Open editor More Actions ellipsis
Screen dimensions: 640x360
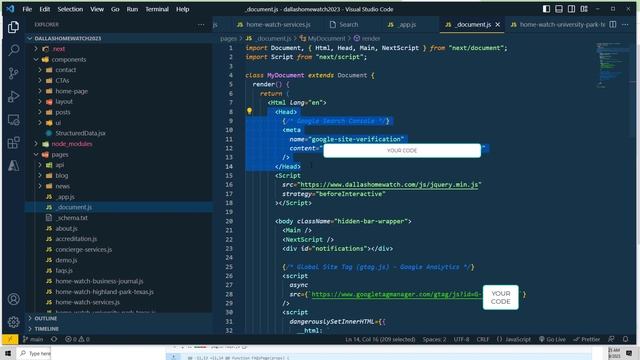tap(625, 24)
